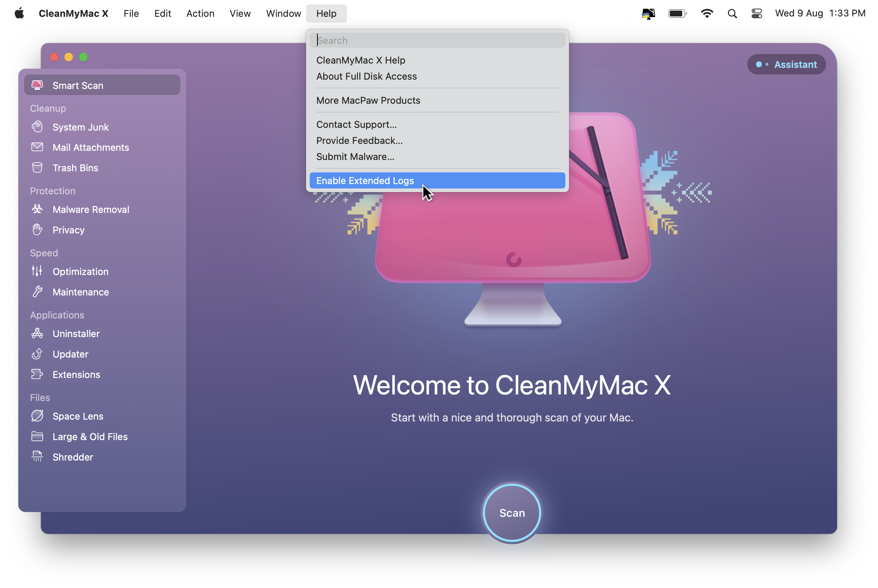878x588 pixels.
Task: Select the Mail Attachments label in the sidebar
Action: [x=91, y=148]
